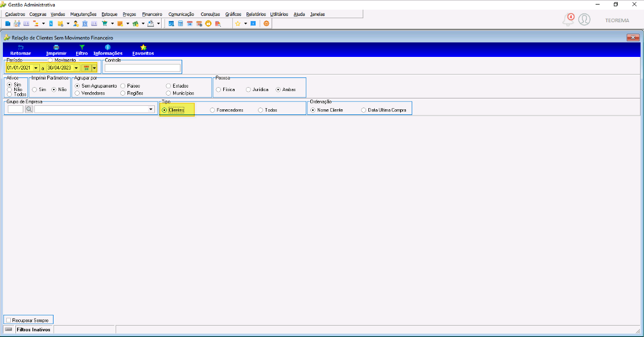Select Data Última Compra ordering
This screenshot has width=644, height=337.
pos(363,110)
